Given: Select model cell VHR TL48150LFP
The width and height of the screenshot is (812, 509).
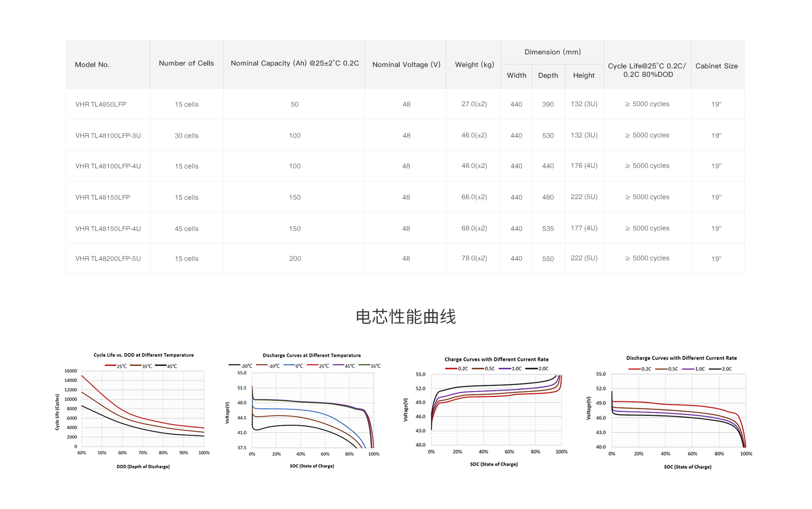Looking at the screenshot, I should tap(103, 197).
